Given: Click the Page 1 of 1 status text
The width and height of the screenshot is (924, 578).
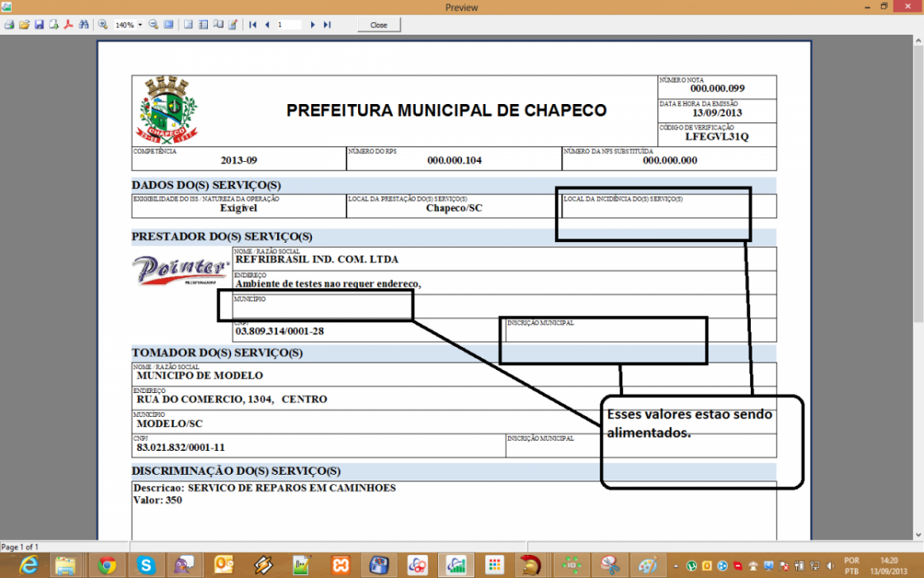Looking at the screenshot, I should (20, 547).
